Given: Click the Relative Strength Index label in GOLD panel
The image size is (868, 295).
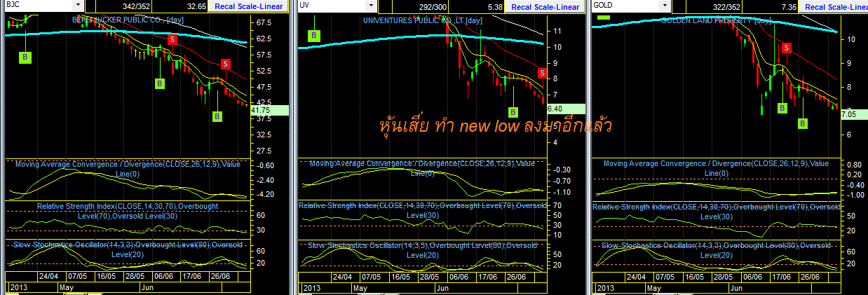Looking at the screenshot, I should 716,211.
